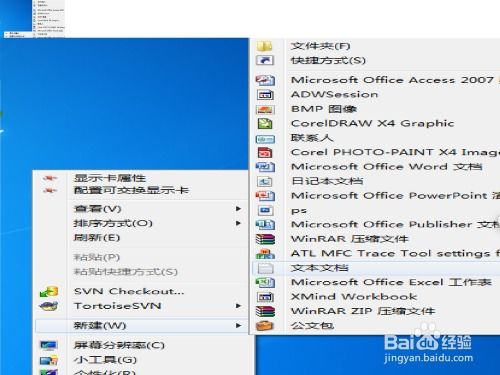Click the 公文包 briefcase icon
This screenshot has width=500, height=375.
pyautogui.click(x=265, y=326)
